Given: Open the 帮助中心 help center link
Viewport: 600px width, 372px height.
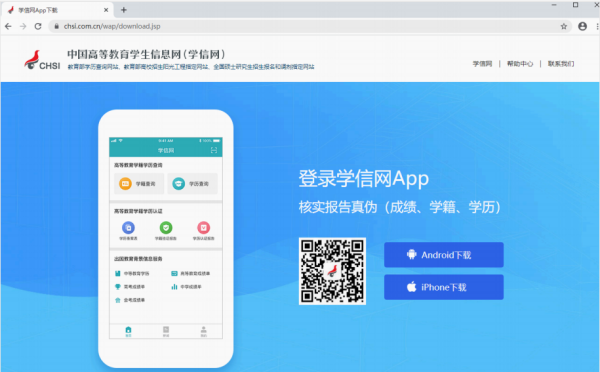Looking at the screenshot, I should pos(520,64).
